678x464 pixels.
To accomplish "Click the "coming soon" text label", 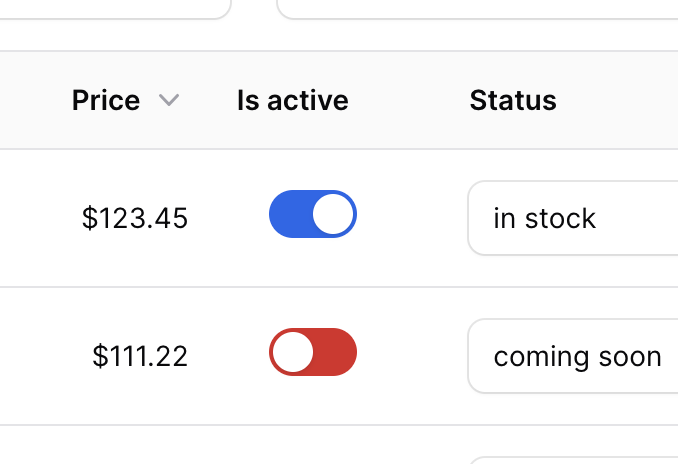I will [x=577, y=356].
